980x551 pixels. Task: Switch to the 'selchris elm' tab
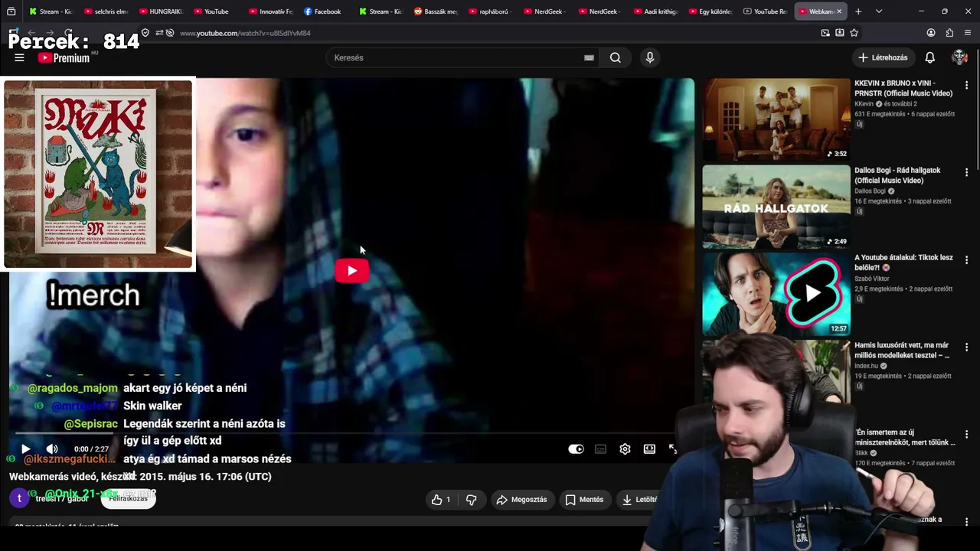106,11
